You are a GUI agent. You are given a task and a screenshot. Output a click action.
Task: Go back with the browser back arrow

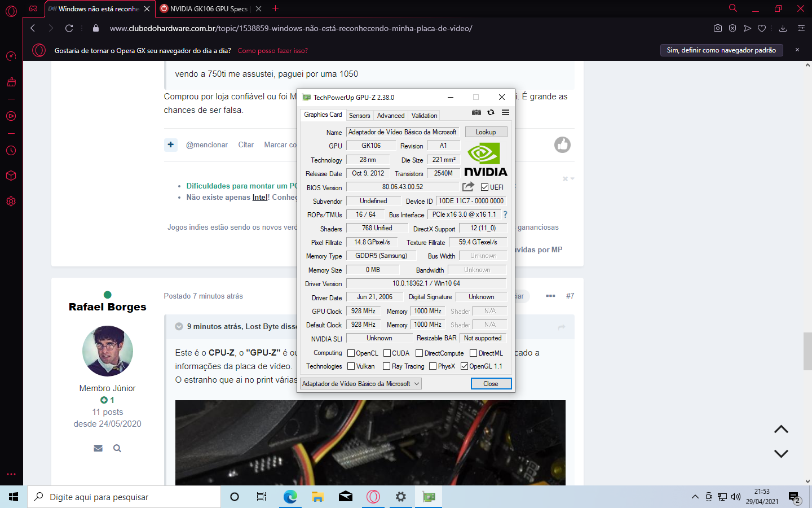[x=33, y=28]
